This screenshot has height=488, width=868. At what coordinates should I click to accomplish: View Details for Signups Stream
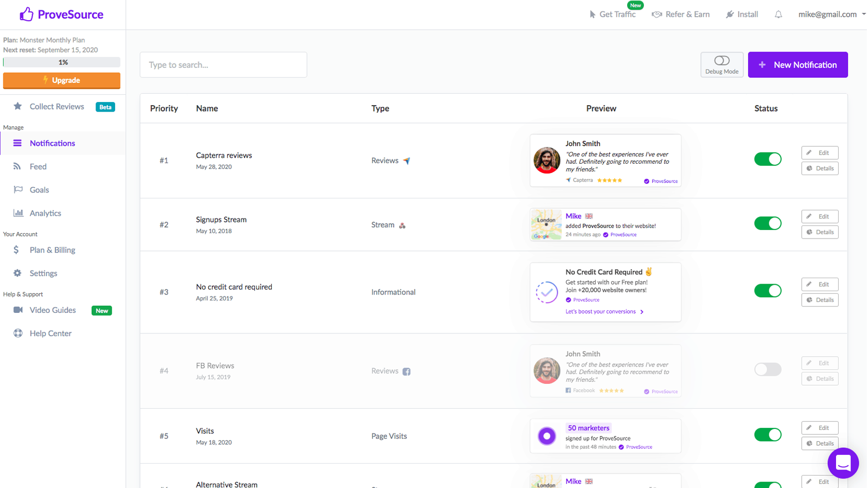(x=820, y=232)
